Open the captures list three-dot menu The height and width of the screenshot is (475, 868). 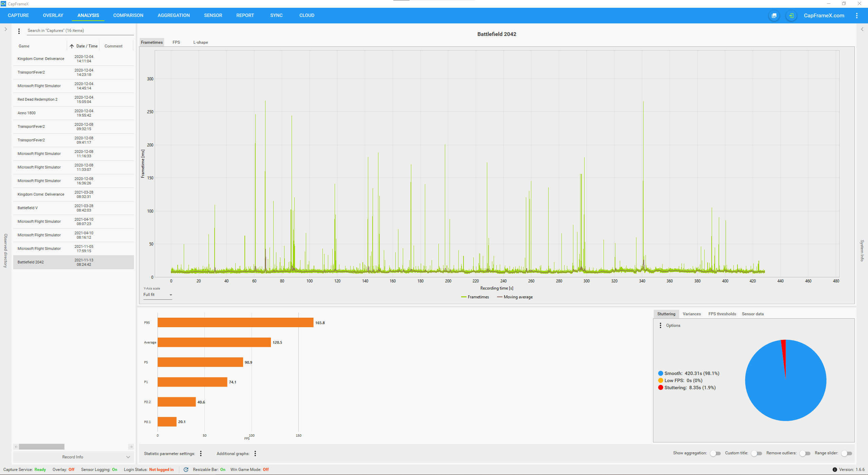point(19,31)
